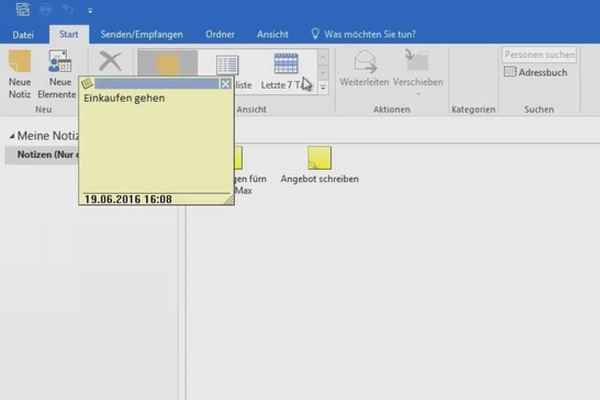Create a new note with Neue Notiz

coord(20,74)
